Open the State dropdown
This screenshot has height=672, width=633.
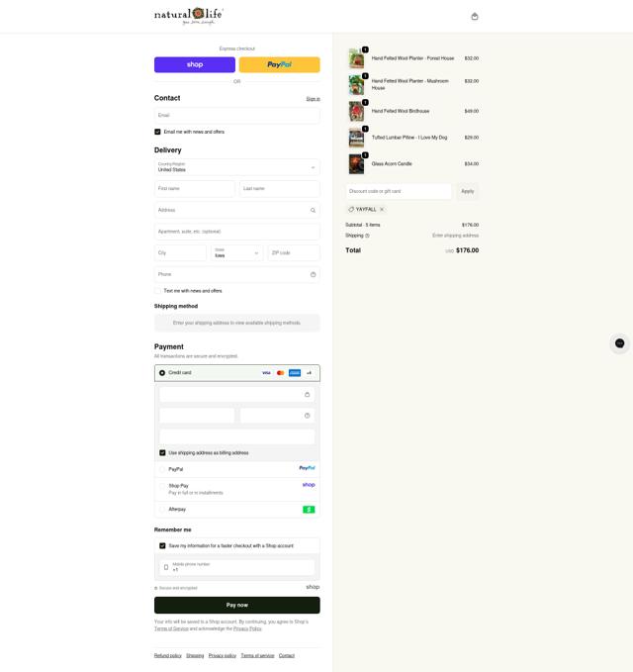click(236, 252)
